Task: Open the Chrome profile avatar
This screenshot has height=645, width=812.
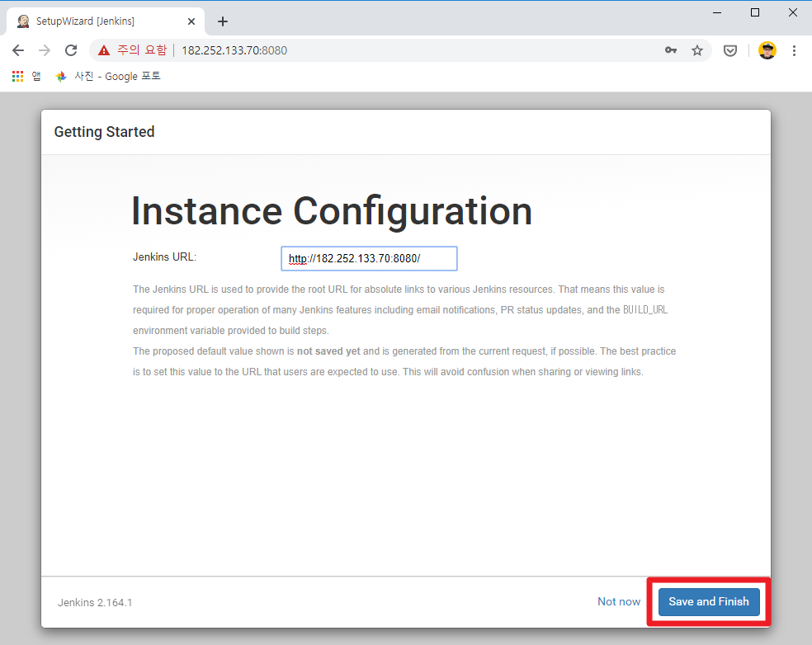Action: [767, 49]
